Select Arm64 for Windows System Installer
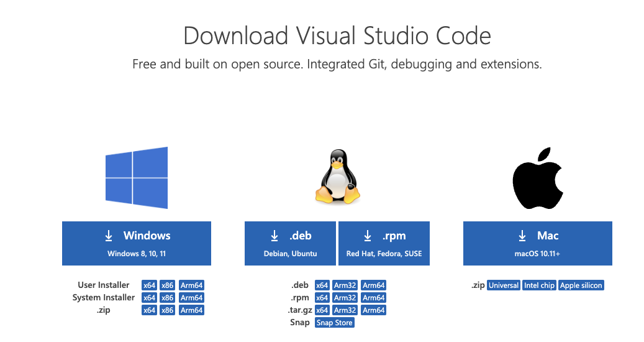644x342 pixels. (x=191, y=298)
